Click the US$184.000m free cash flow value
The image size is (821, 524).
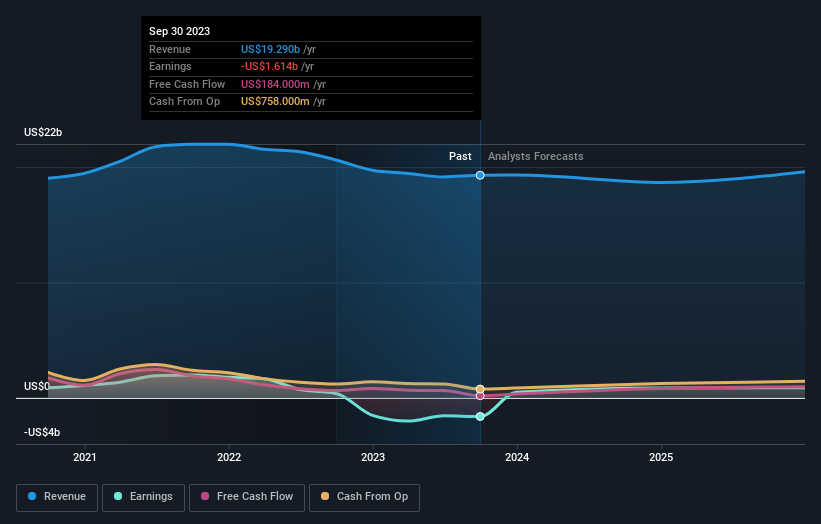tap(275, 84)
